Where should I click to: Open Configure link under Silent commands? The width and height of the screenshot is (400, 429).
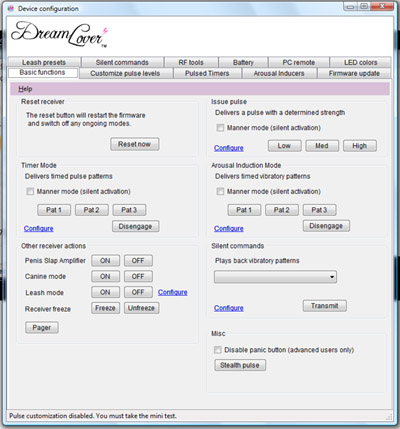[x=229, y=308]
